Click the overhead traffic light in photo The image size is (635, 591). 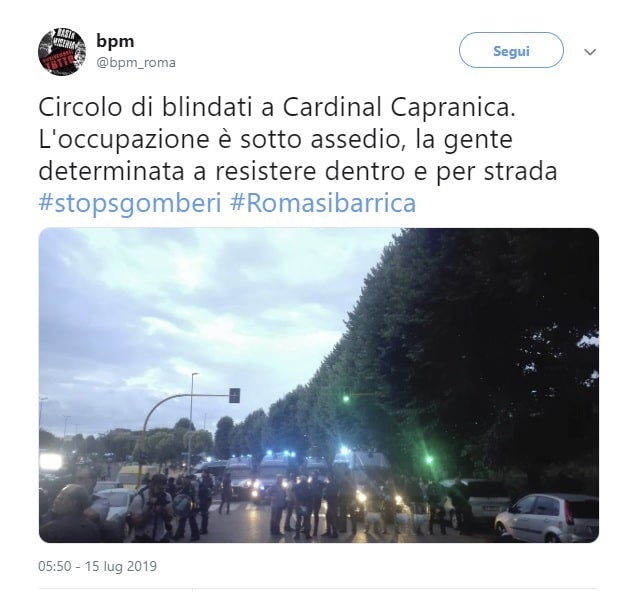tap(234, 395)
